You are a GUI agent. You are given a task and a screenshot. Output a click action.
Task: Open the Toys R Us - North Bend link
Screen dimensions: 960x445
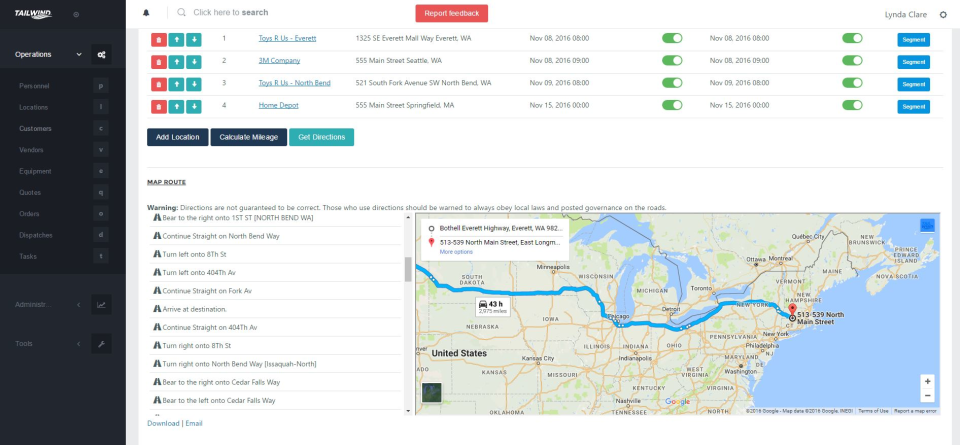294,83
